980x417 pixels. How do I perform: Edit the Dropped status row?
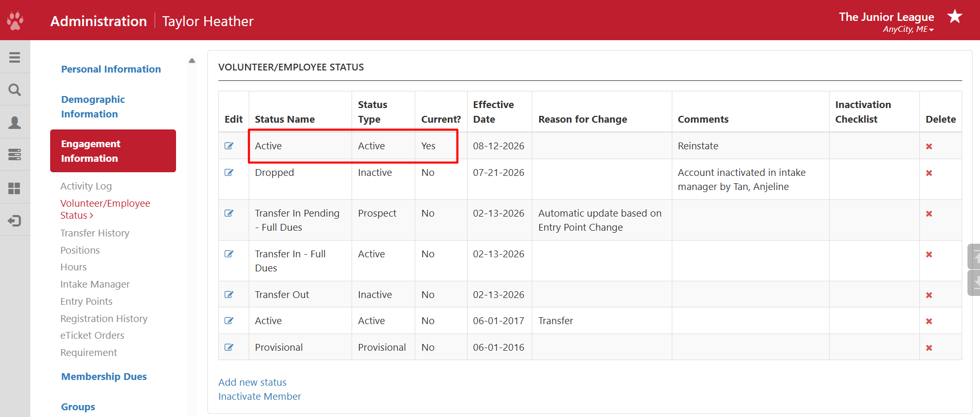(229, 173)
